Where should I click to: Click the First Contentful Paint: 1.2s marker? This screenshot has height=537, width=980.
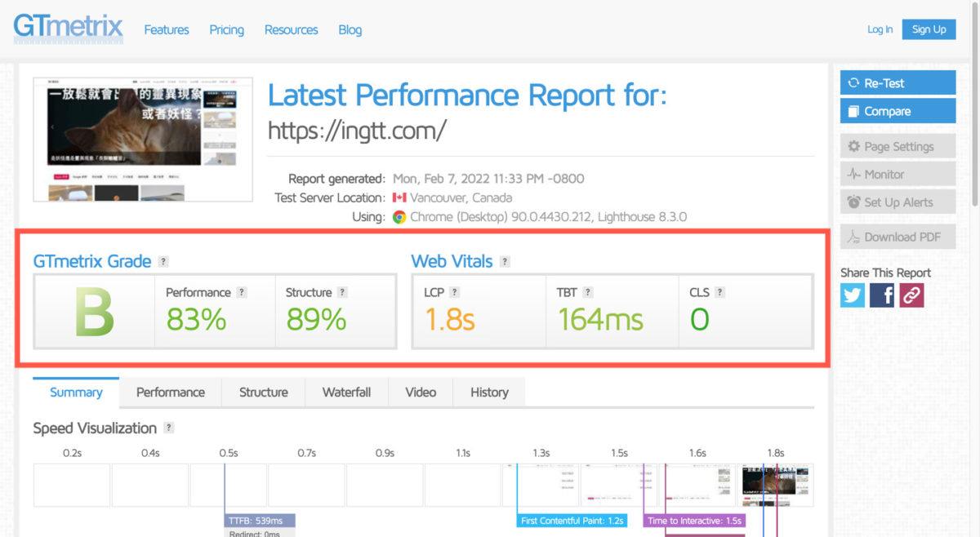572,521
